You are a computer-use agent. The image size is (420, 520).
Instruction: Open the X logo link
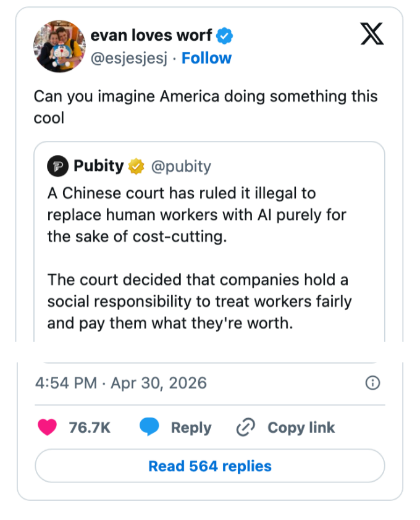point(372,33)
